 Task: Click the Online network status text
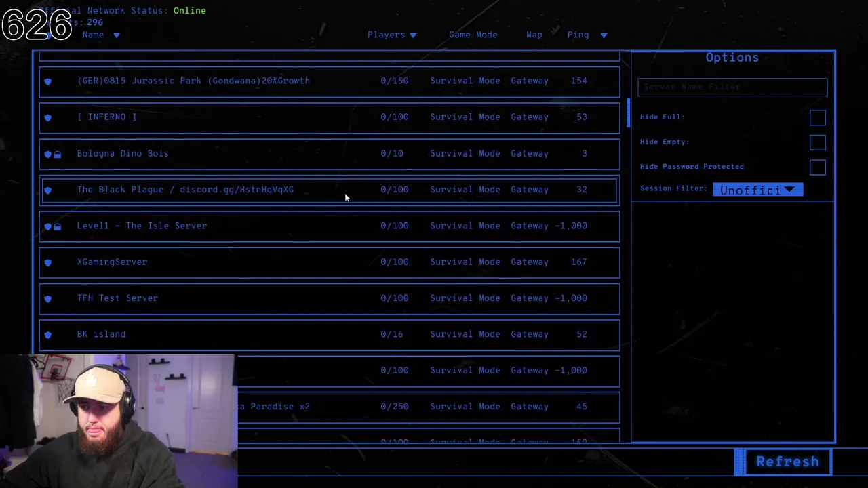pyautogui.click(x=190, y=11)
